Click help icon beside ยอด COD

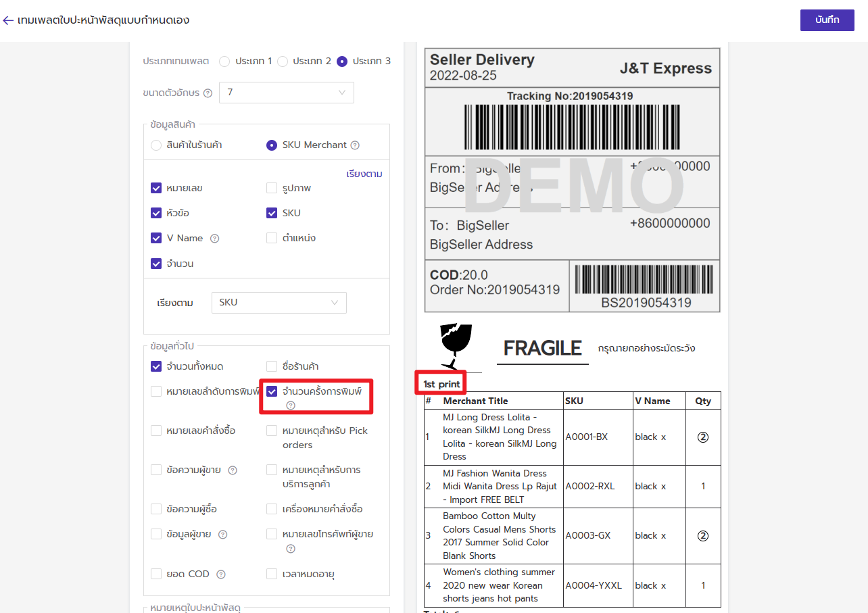click(220, 574)
